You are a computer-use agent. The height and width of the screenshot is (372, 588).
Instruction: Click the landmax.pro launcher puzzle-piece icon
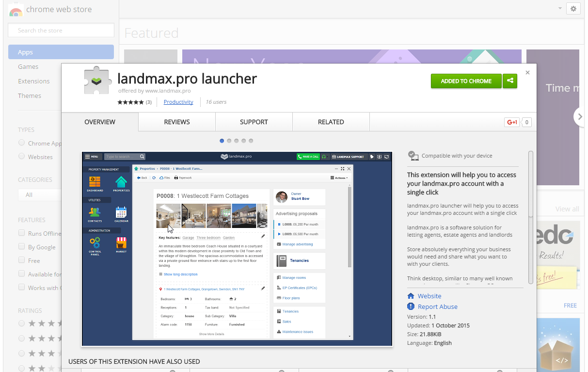[x=97, y=81]
